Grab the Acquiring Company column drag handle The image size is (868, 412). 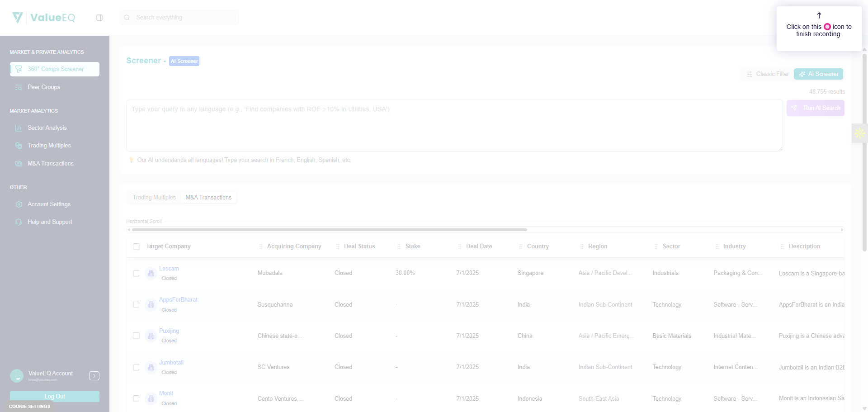click(261, 246)
